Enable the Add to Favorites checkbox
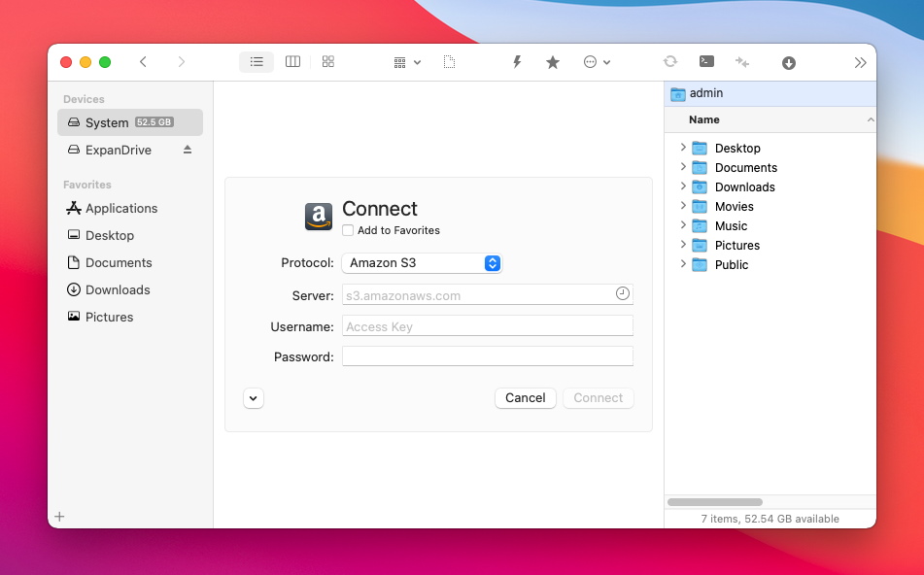The height and width of the screenshot is (575, 924). 348,230
